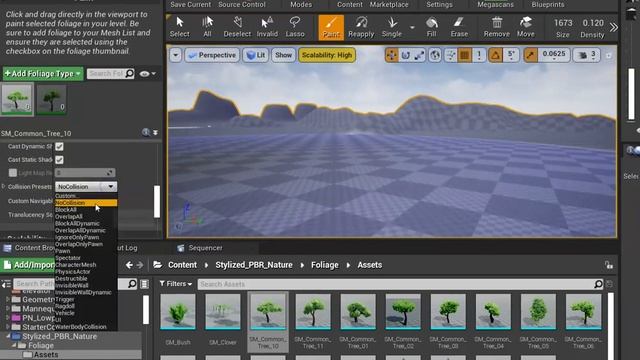The width and height of the screenshot is (640, 360).
Task: Click the Deselect foliage tool
Action: coord(237,27)
